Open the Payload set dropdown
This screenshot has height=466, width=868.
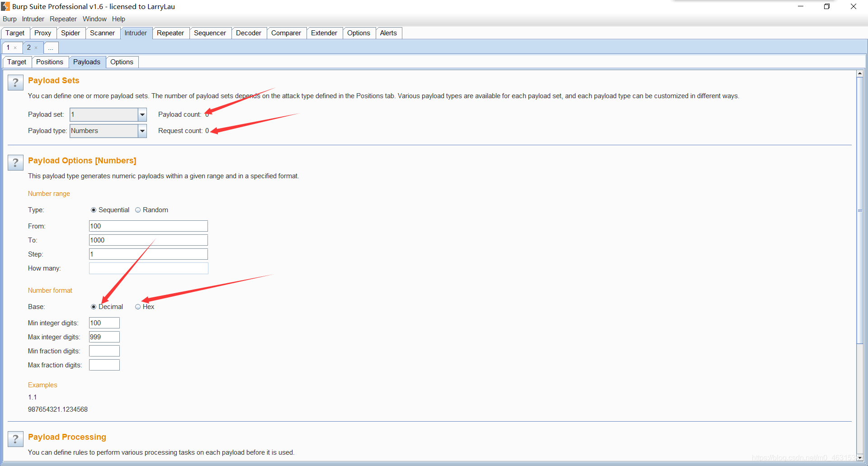point(142,114)
